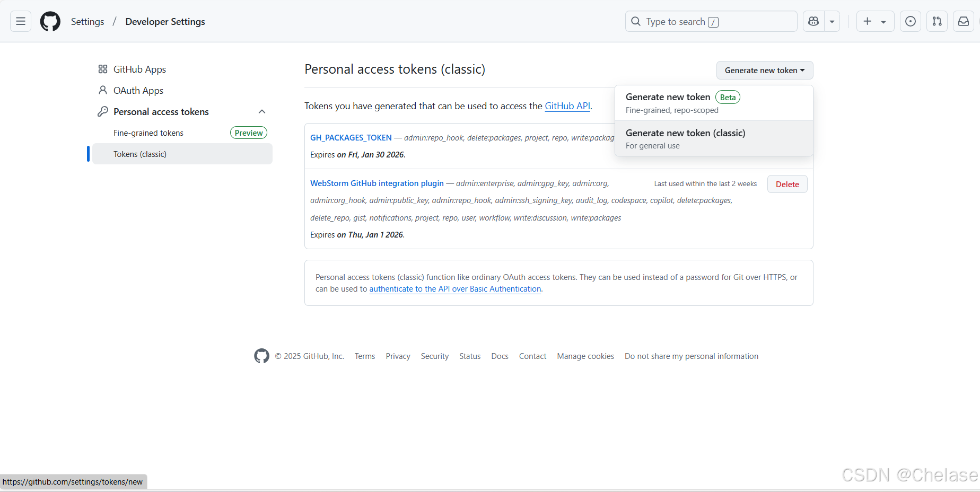Screen dimensions: 980x492
Task: Click the Beta badge in dropdown
Action: [728, 97]
